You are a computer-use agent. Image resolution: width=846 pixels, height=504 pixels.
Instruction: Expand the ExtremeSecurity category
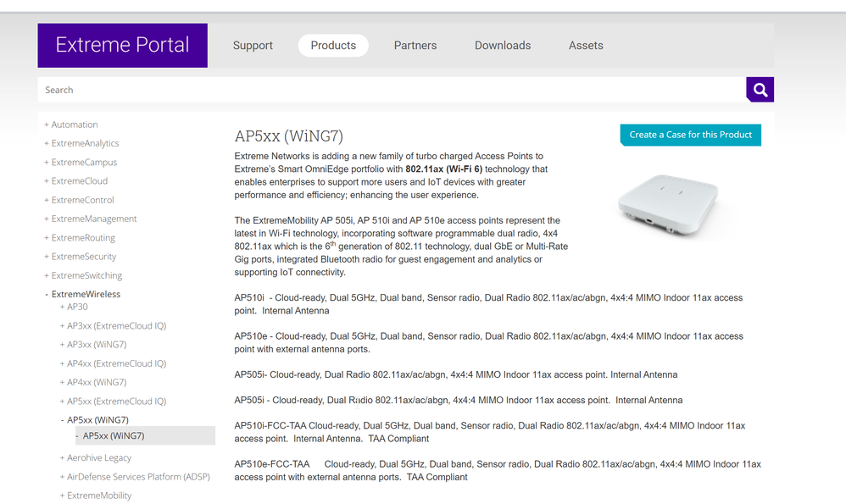(81, 257)
